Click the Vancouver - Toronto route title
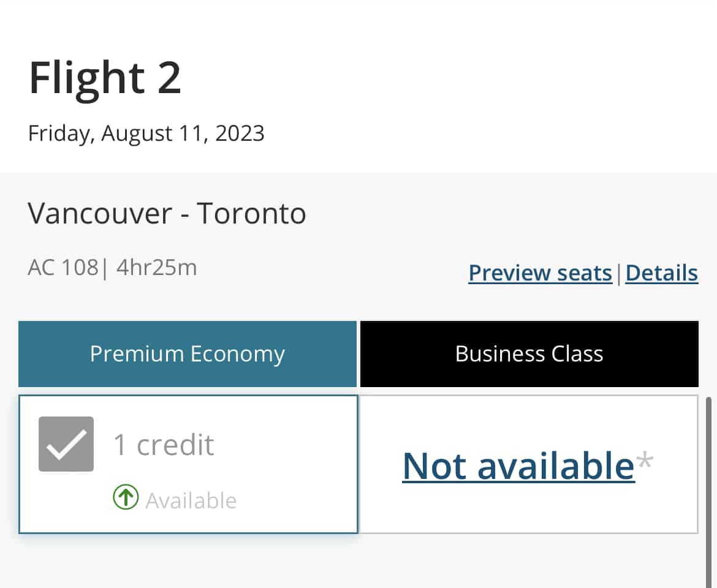The height and width of the screenshot is (588, 717). click(167, 213)
